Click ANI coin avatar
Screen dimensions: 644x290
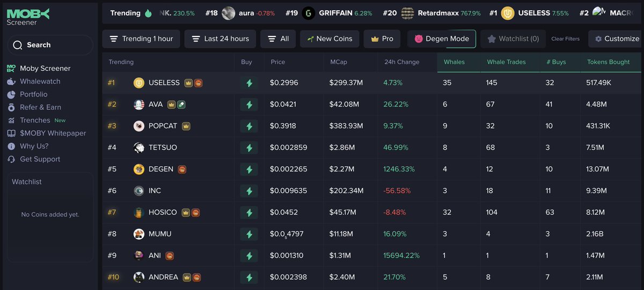coord(139,256)
